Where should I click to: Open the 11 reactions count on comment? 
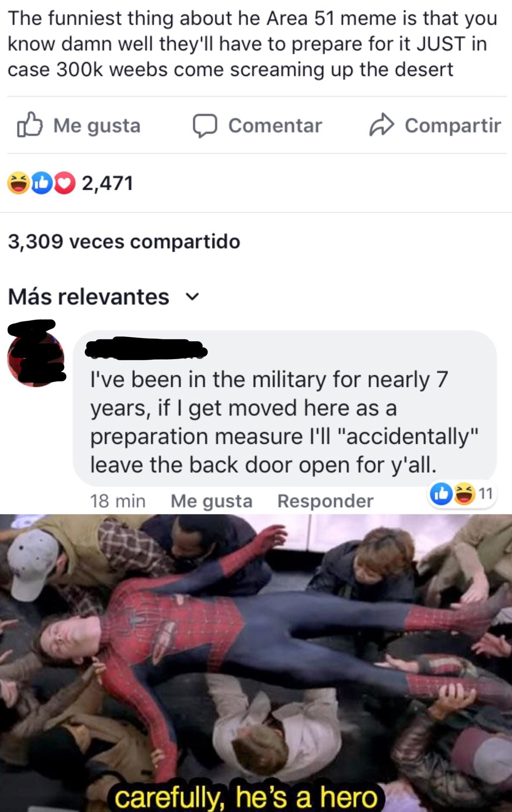point(486,494)
